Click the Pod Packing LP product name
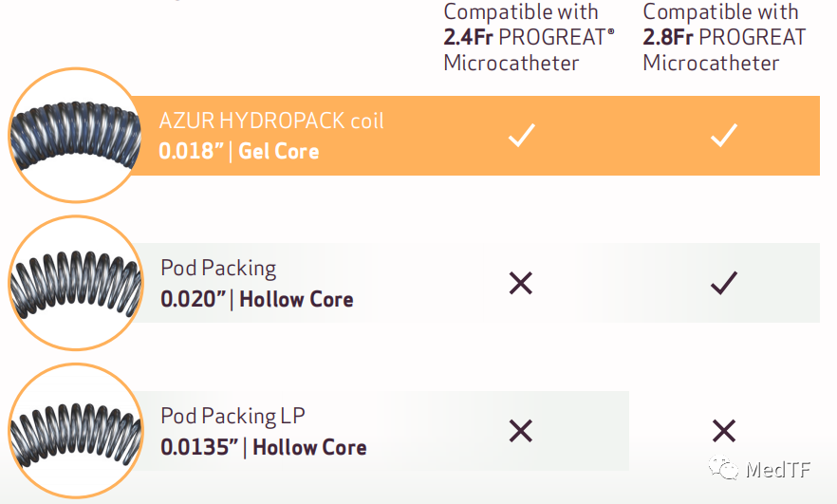 [232, 416]
